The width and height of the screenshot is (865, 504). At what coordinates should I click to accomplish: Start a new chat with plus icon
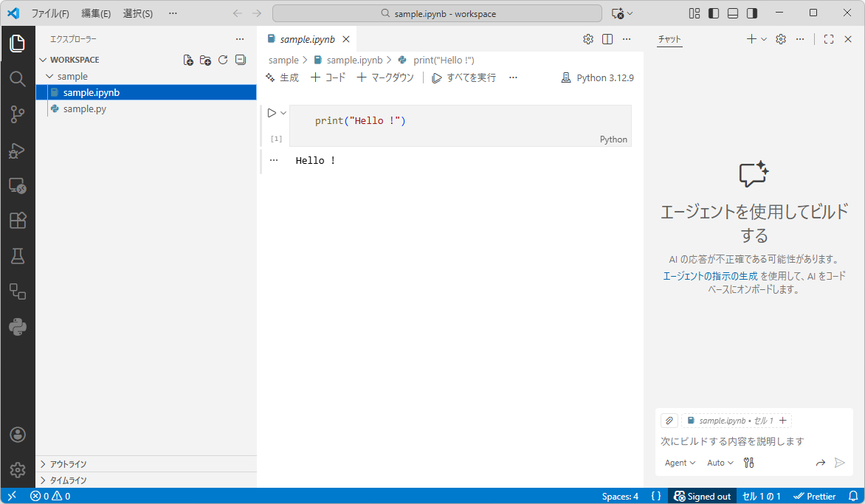(751, 39)
